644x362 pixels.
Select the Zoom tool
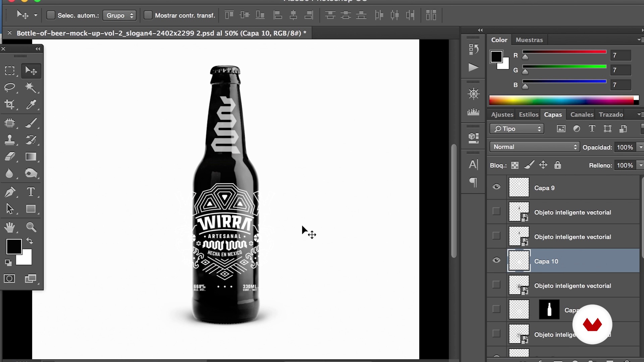click(x=31, y=227)
